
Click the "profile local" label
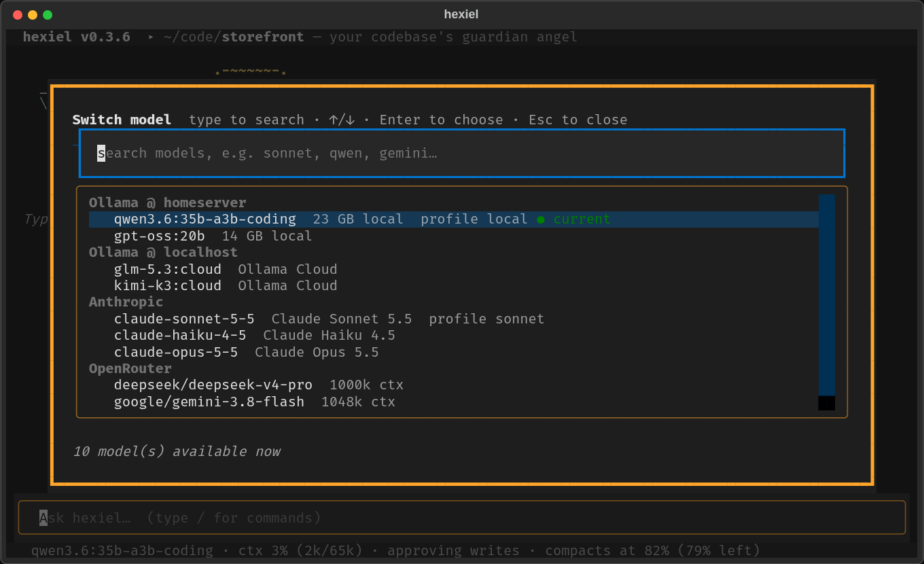coord(474,219)
